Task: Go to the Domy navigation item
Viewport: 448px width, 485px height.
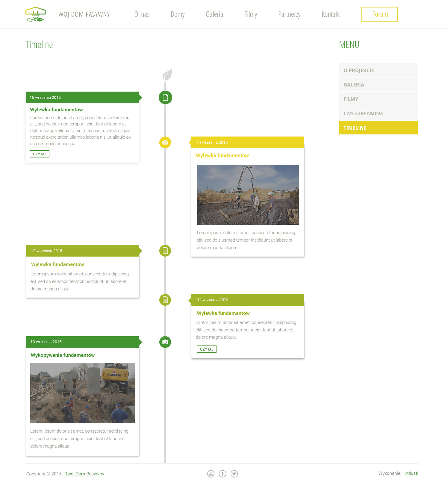Action: point(178,14)
